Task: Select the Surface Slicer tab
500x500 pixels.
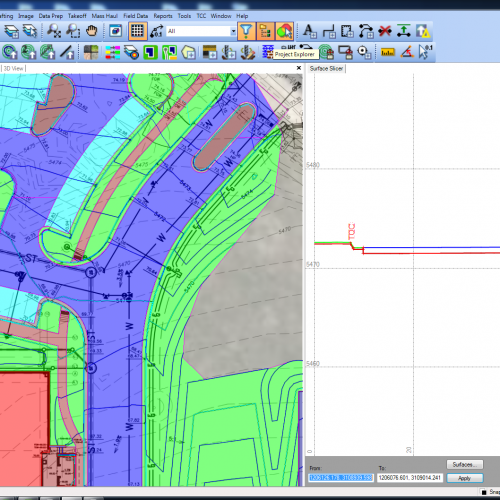Action: [326, 69]
